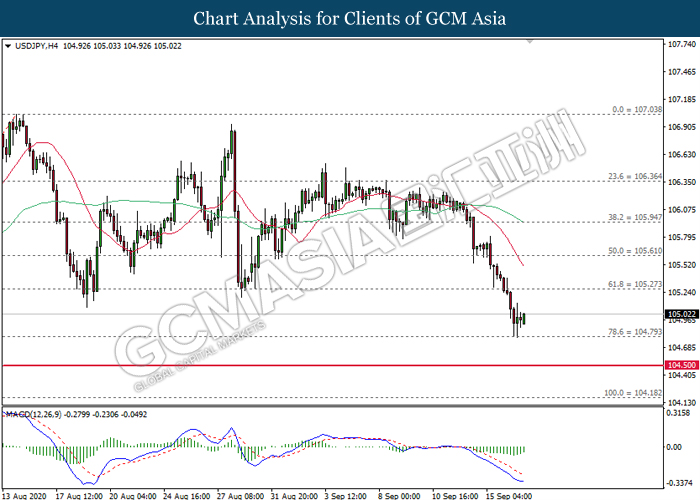Click the 105.520 price axis value

[x=682, y=265]
